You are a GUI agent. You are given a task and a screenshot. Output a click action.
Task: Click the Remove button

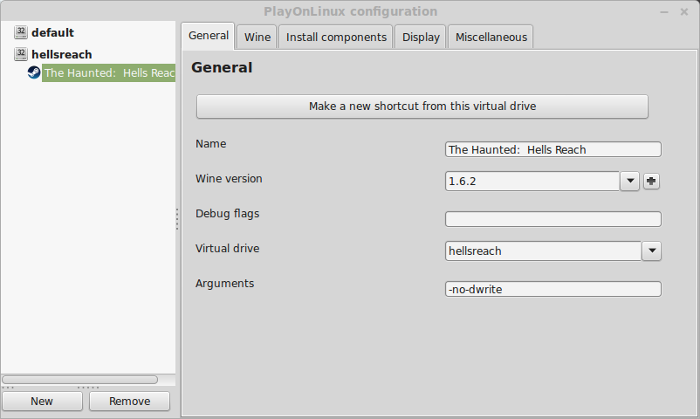click(x=129, y=401)
